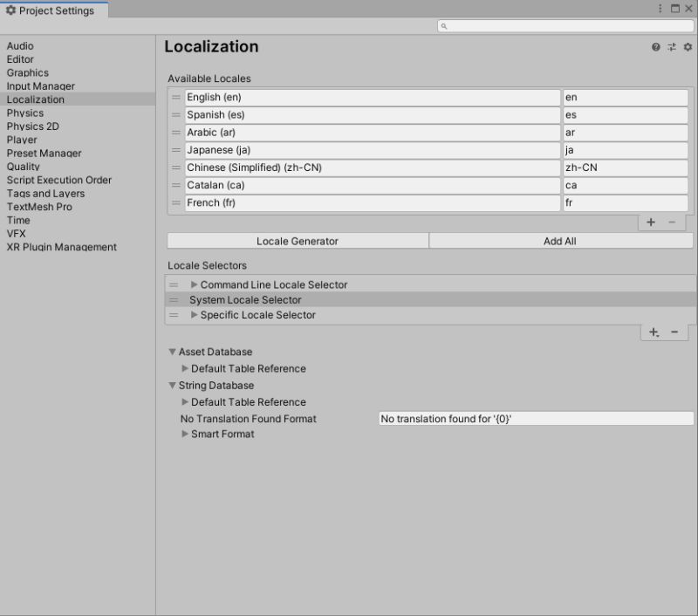Add a locale selector via the plus icon
The image size is (698, 616).
(x=653, y=332)
